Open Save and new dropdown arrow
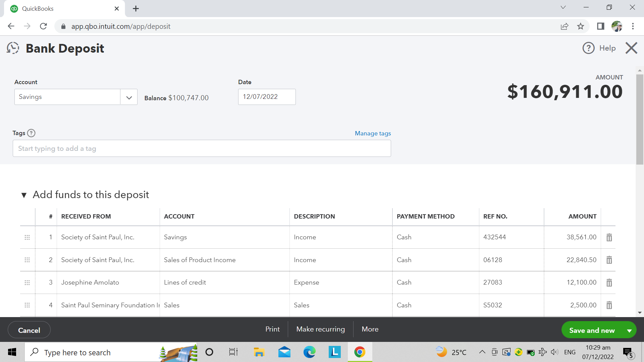The image size is (644, 362). click(x=629, y=330)
